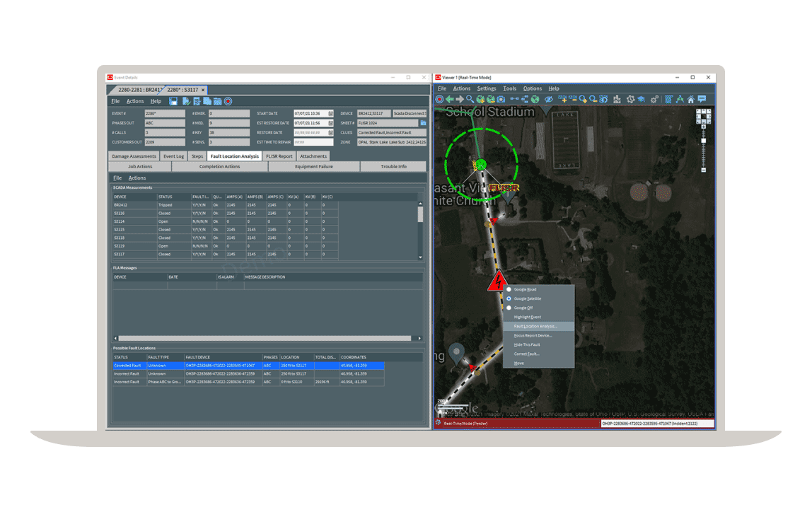Screen dimensions: 812x512
Task: Click the speech bubble comment icon in Viewer toolbar
Action: [701, 100]
